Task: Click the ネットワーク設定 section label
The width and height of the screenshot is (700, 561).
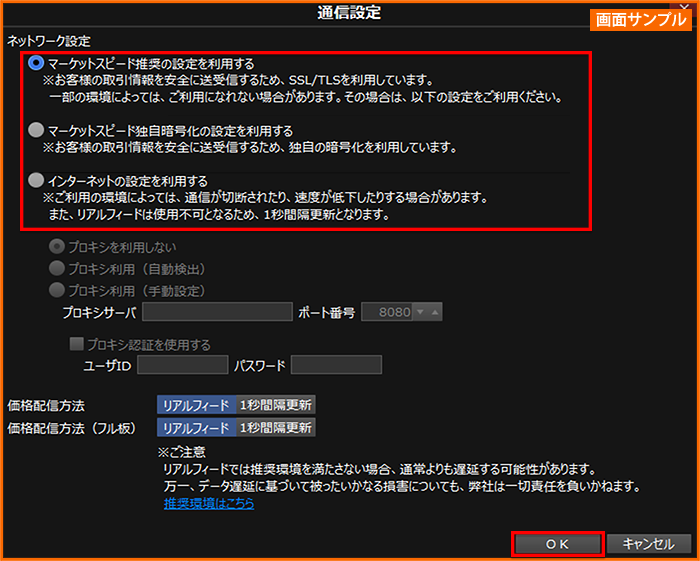Action: tap(49, 41)
